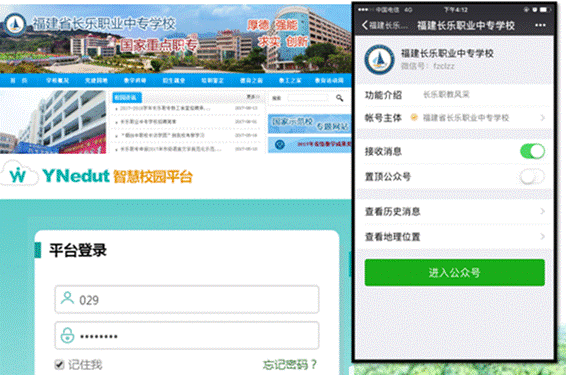
Task: Uncheck the 记住我 checkbox
Action: 60,364
